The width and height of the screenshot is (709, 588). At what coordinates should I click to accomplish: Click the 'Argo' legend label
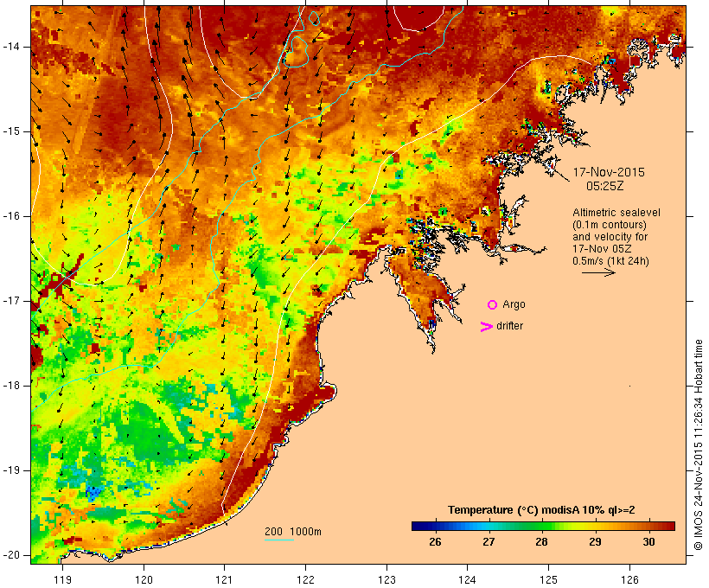(514, 304)
